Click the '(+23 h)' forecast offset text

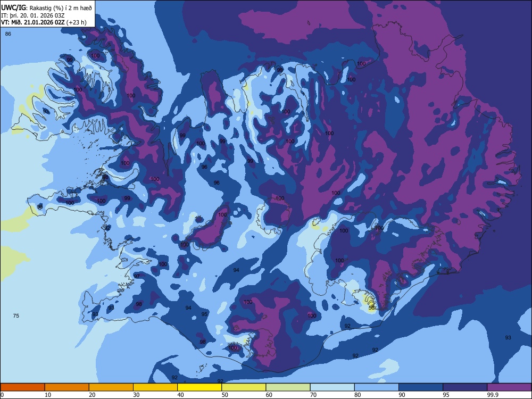click(x=77, y=22)
